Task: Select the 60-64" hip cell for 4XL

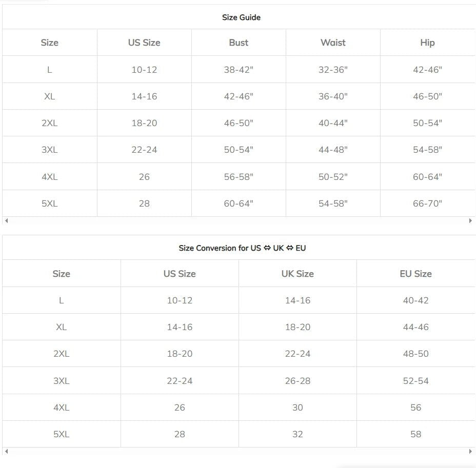Action: click(427, 176)
